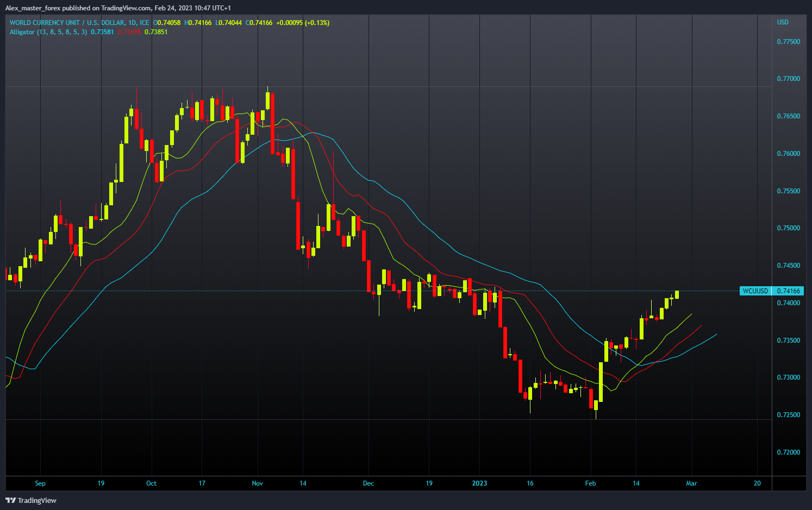
Task: Click the current price value 0.74166 on axis
Action: 789,291
